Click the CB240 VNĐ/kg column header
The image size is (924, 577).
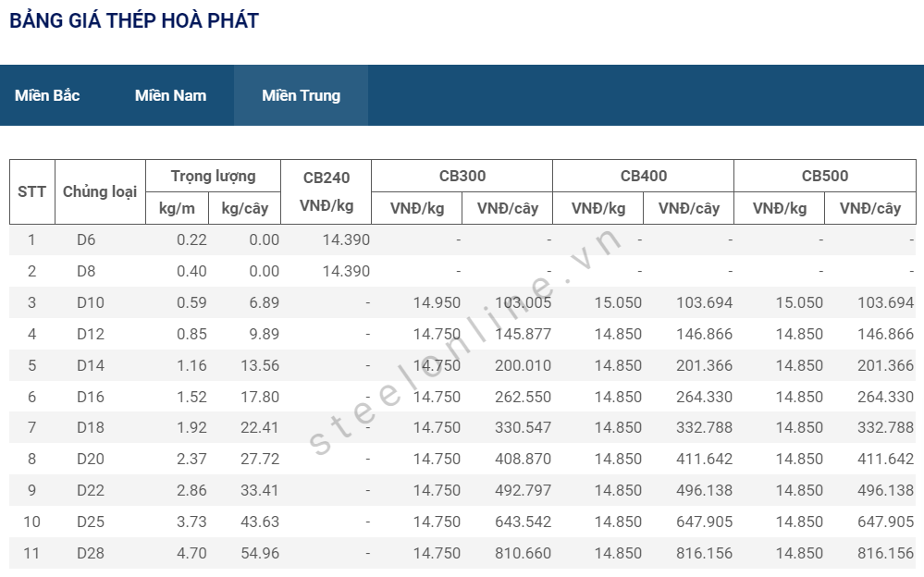326,191
